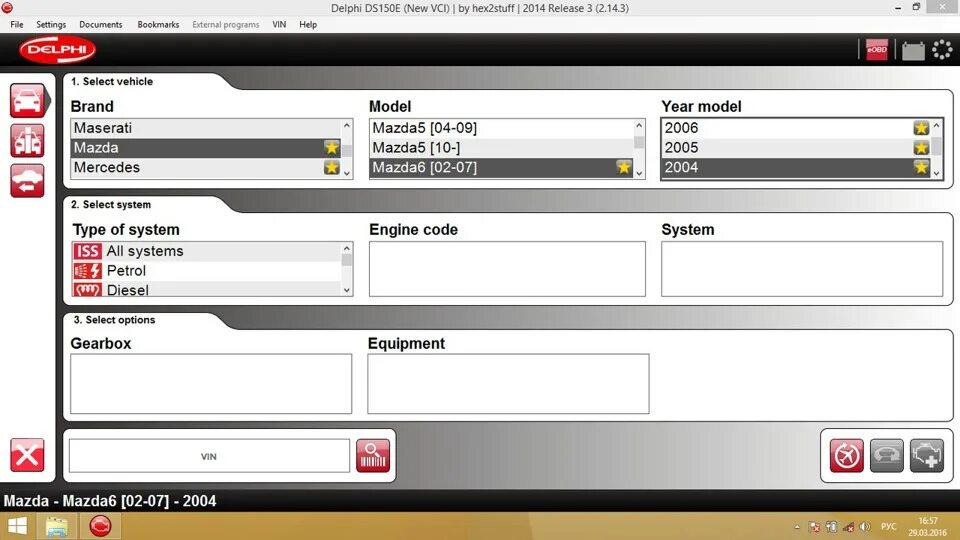The width and height of the screenshot is (960, 540).
Task: Click the engine with plus icon
Action: [927, 456]
